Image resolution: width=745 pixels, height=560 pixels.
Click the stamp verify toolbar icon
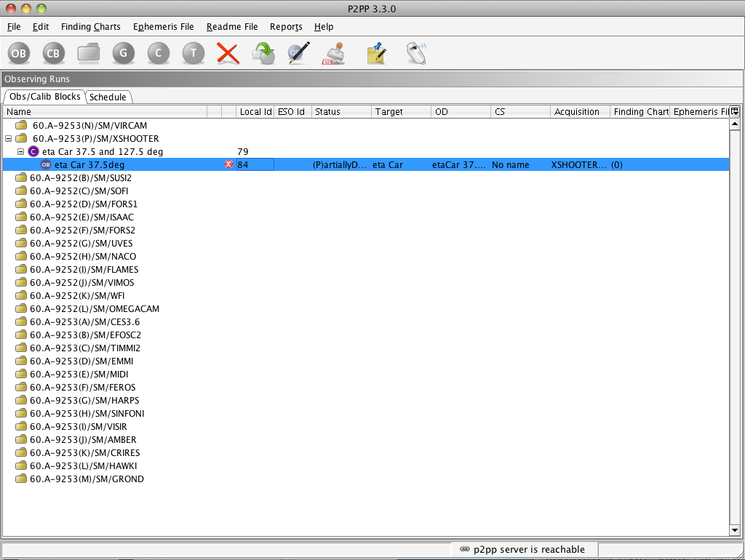[333, 53]
